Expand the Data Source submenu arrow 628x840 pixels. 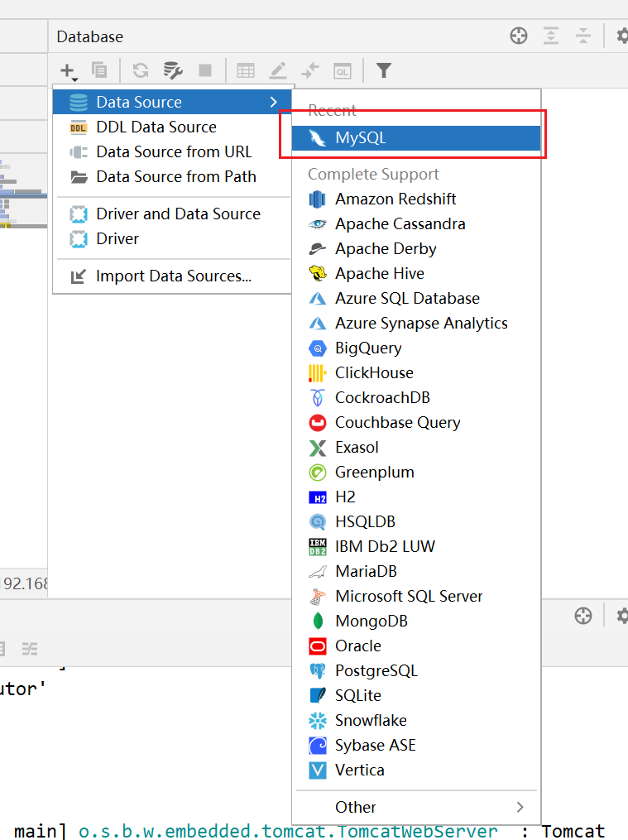[274, 102]
